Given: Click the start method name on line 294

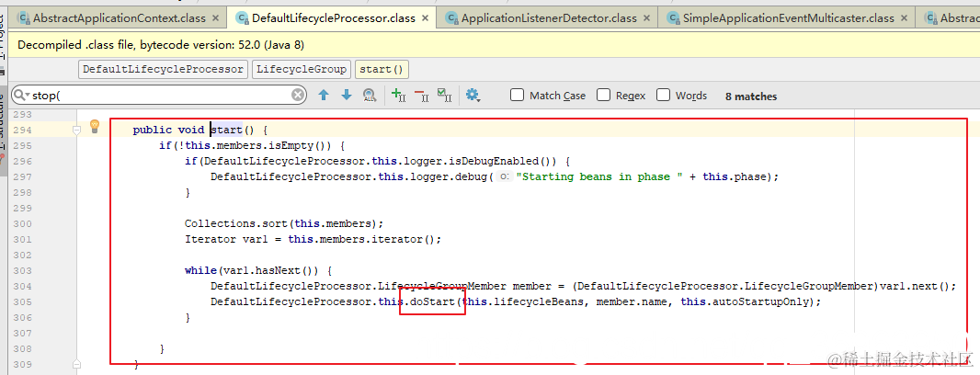Looking at the screenshot, I should click(226, 130).
